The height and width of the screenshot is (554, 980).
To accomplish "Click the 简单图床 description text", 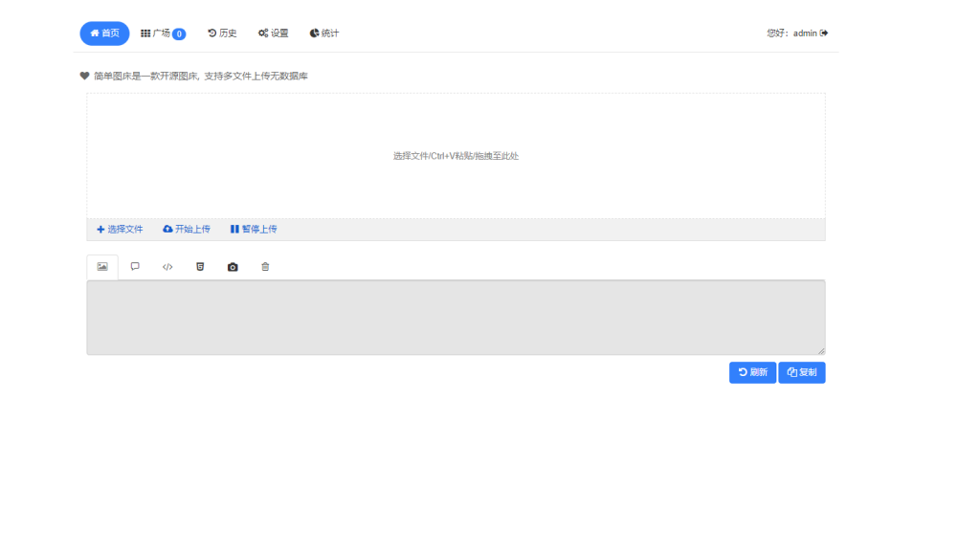I will coord(201,77).
